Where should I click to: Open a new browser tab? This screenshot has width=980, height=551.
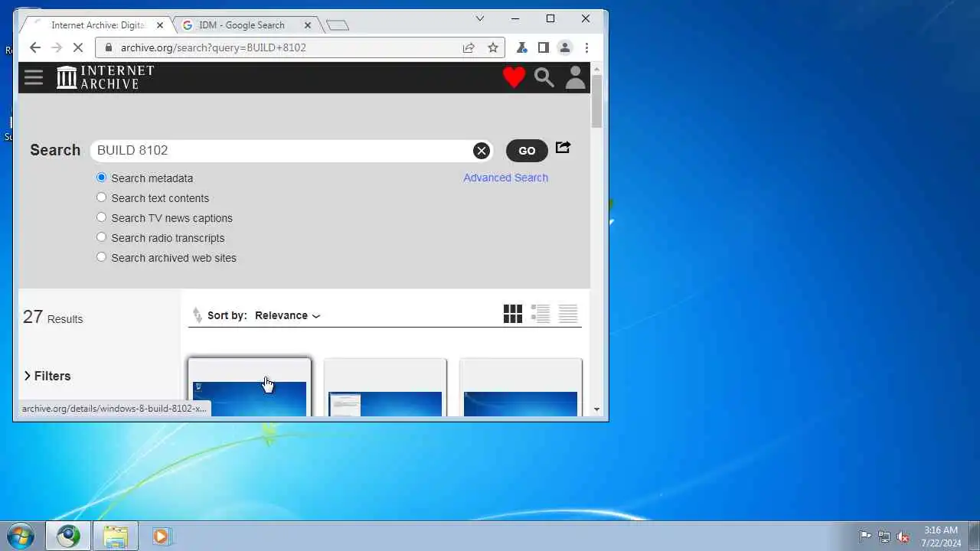(x=338, y=25)
